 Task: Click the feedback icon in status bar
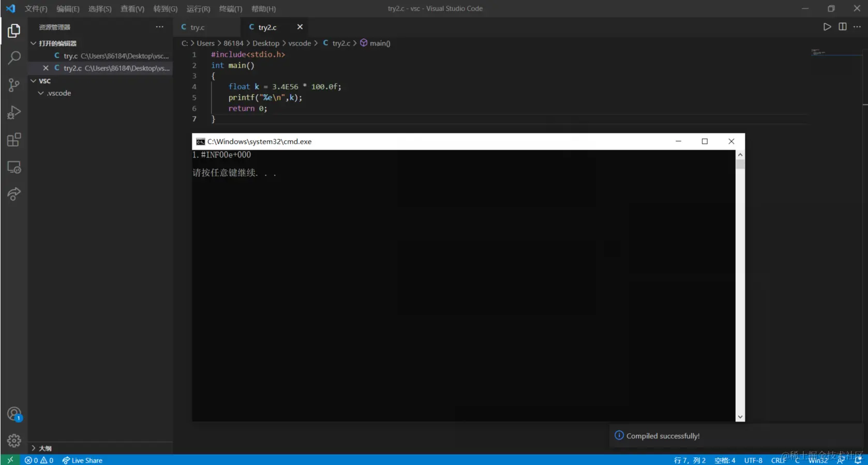(x=841, y=460)
